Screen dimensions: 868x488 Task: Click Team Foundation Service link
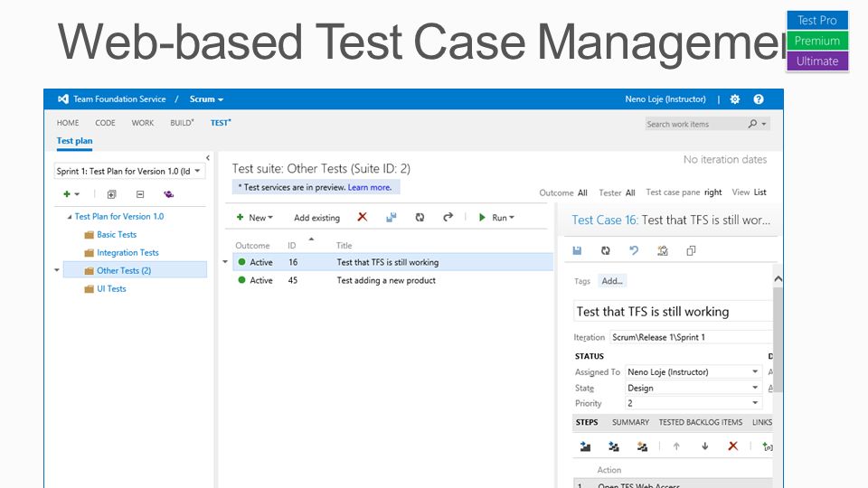[119, 99]
